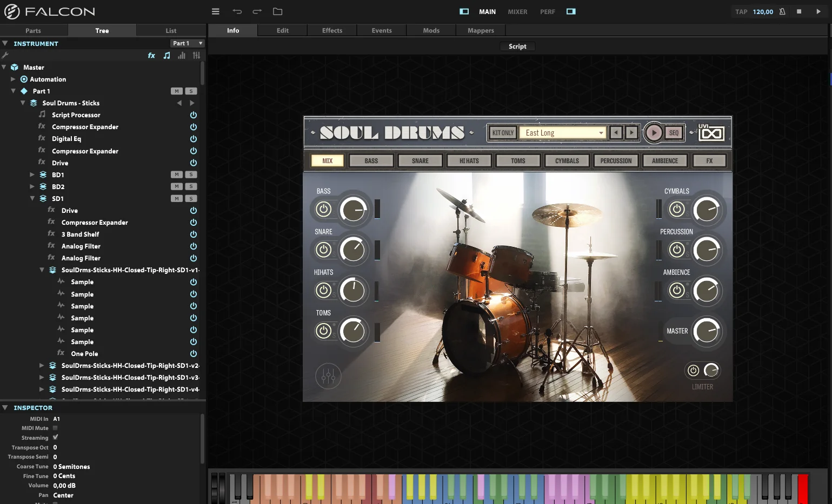Image resolution: width=832 pixels, height=504 pixels.
Task: Open the Part 1 selector dropdown
Action: [x=187, y=43]
